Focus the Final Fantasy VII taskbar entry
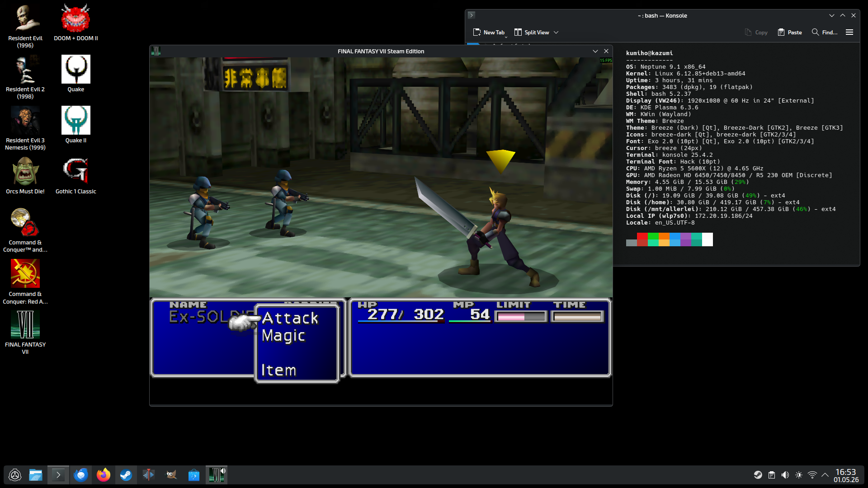 [x=217, y=475]
